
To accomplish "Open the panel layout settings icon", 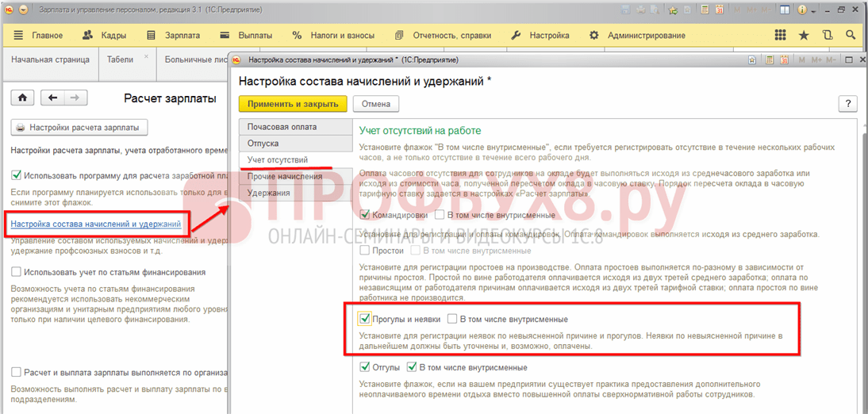I will [785, 10].
